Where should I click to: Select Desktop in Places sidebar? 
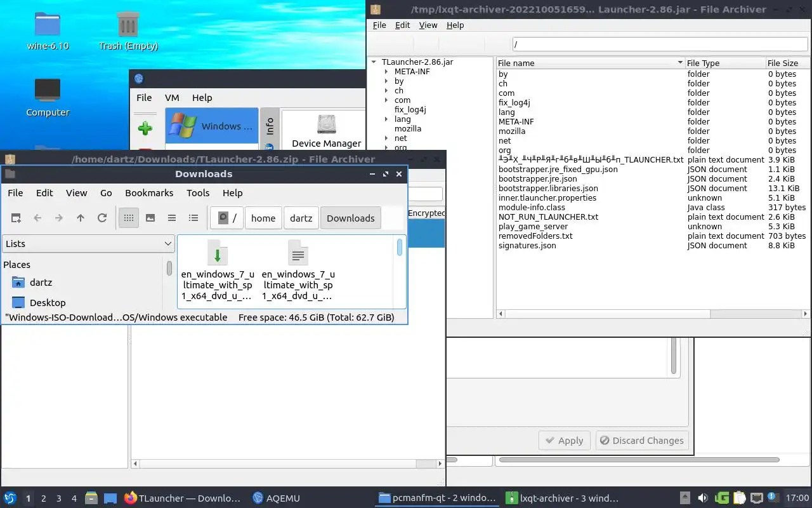click(x=48, y=303)
